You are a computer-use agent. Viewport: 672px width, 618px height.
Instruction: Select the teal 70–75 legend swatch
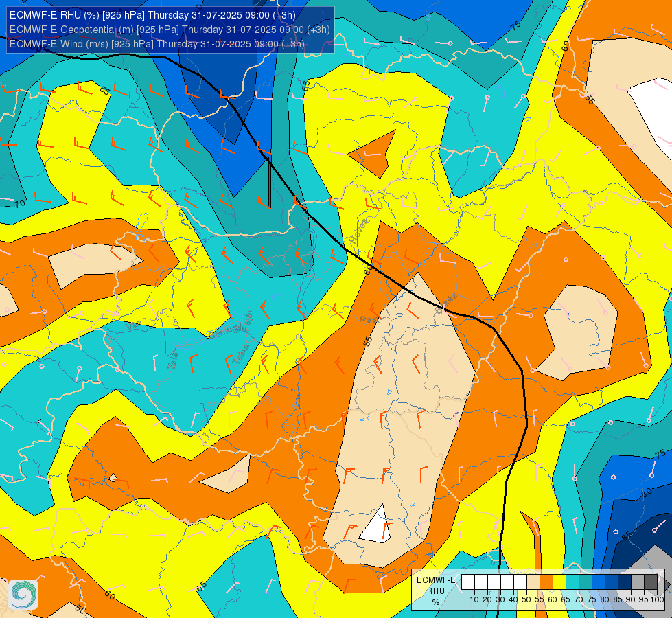pos(586,582)
